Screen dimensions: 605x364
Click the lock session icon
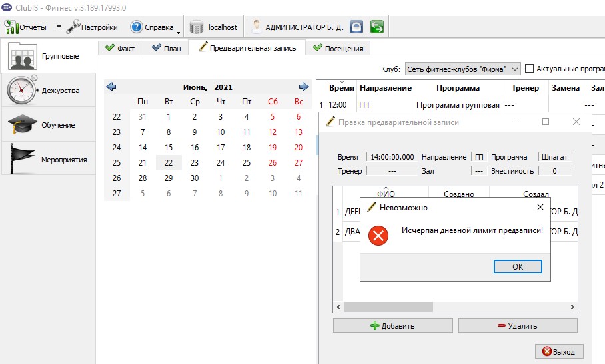pyautogui.click(x=356, y=27)
